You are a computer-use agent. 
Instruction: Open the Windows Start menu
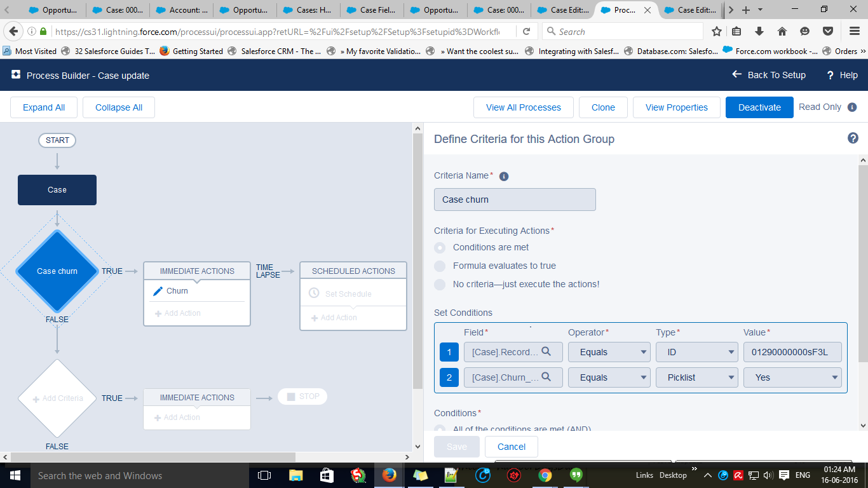pos(14,475)
